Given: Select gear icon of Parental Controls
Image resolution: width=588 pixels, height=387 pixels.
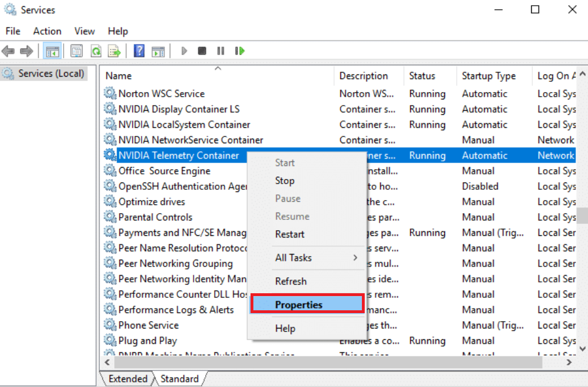Looking at the screenshot, I should pyautogui.click(x=110, y=217).
